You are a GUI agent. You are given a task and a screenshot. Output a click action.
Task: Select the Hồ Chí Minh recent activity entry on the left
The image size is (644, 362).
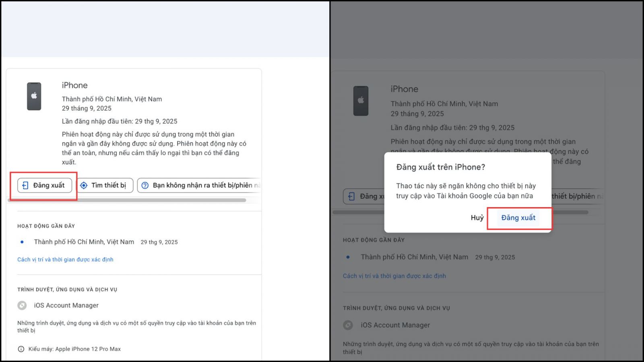point(84,242)
